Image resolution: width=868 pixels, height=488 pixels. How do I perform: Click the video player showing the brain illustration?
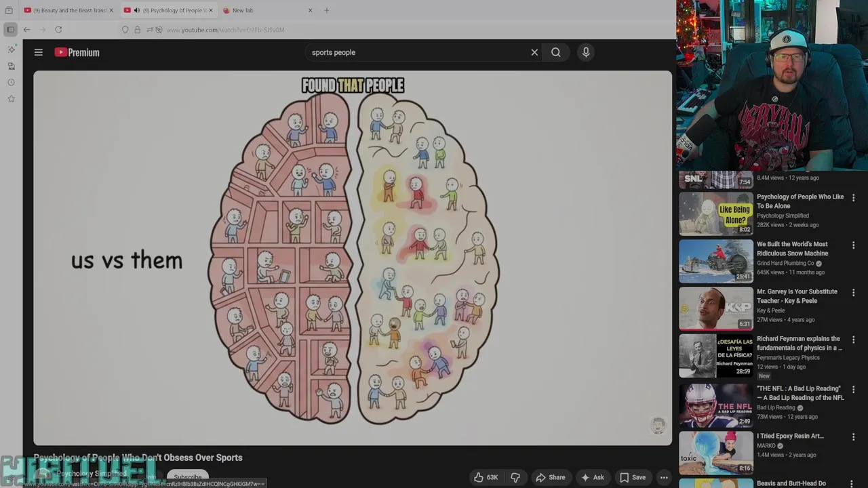pyautogui.click(x=353, y=258)
